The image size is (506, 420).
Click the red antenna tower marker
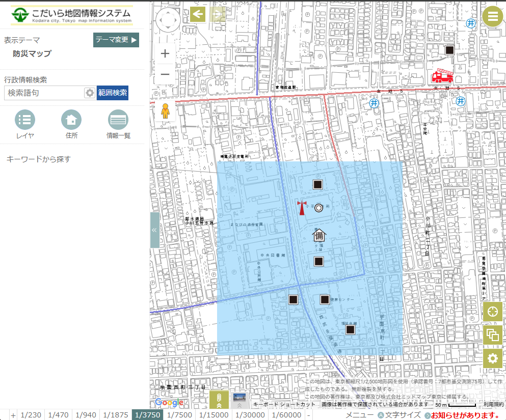coord(302,208)
